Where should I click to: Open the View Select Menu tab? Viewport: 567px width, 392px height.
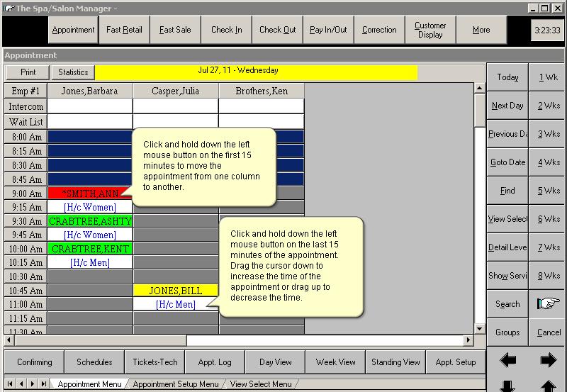260,384
